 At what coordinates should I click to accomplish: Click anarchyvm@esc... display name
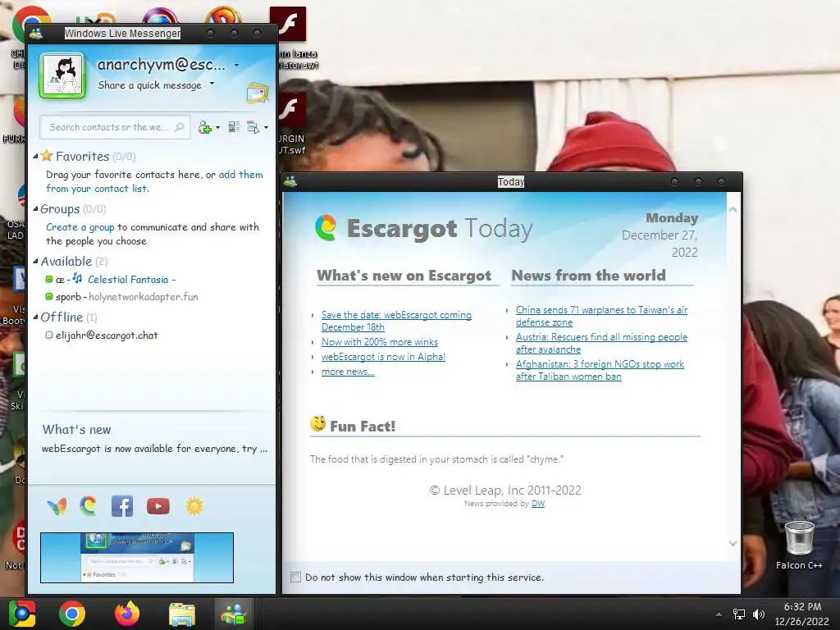162,64
